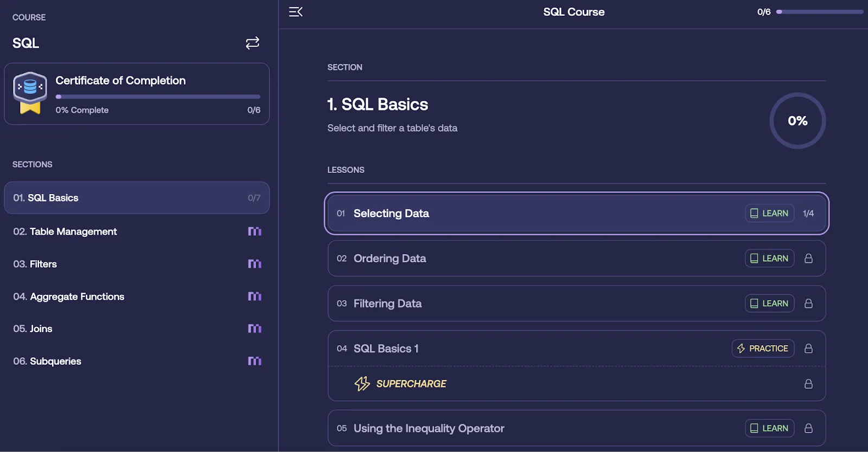Collapse the sidebar with the menu icon
The height and width of the screenshot is (452, 868).
pyautogui.click(x=296, y=12)
